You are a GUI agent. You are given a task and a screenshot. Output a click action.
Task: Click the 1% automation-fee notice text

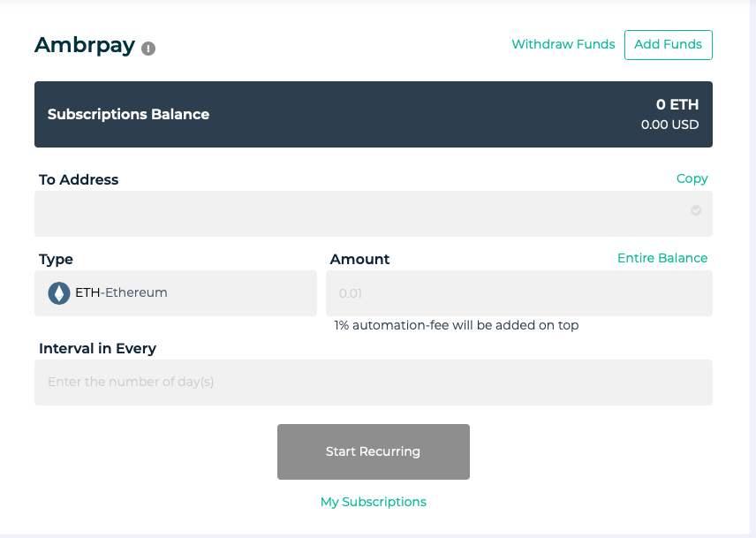coord(456,325)
